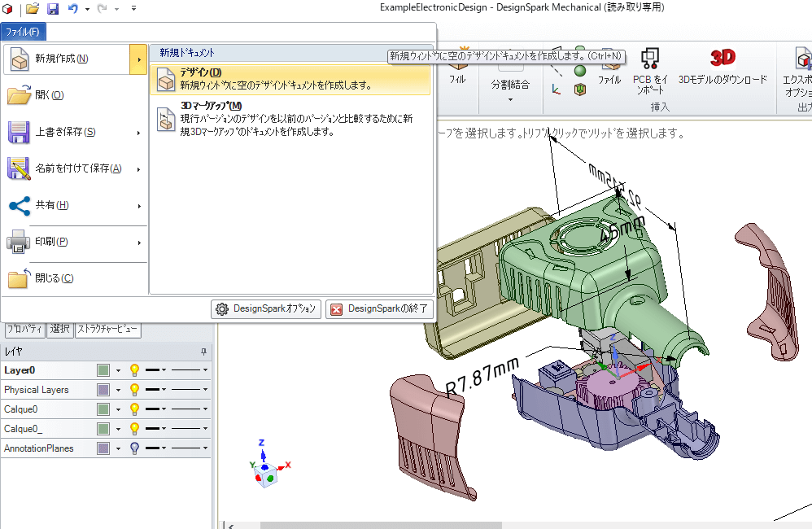Expand the 上書き保存 submenu arrow

click(x=139, y=133)
